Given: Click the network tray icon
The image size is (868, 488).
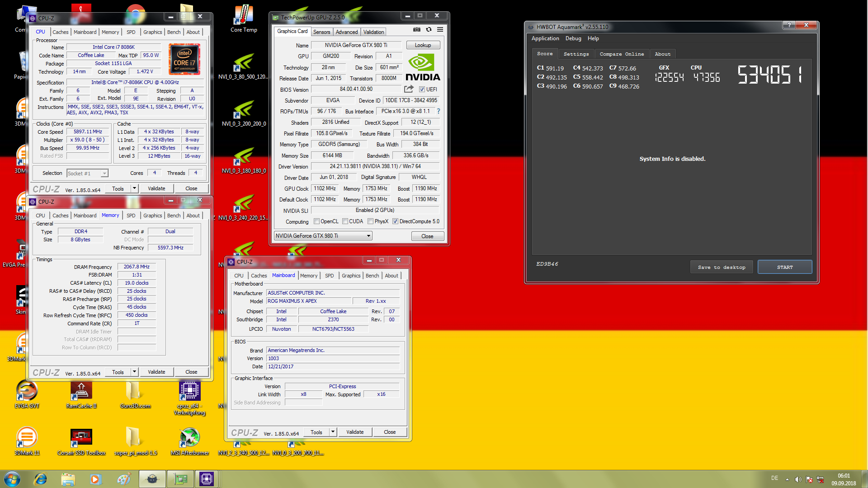Looking at the screenshot, I should (x=820, y=479).
